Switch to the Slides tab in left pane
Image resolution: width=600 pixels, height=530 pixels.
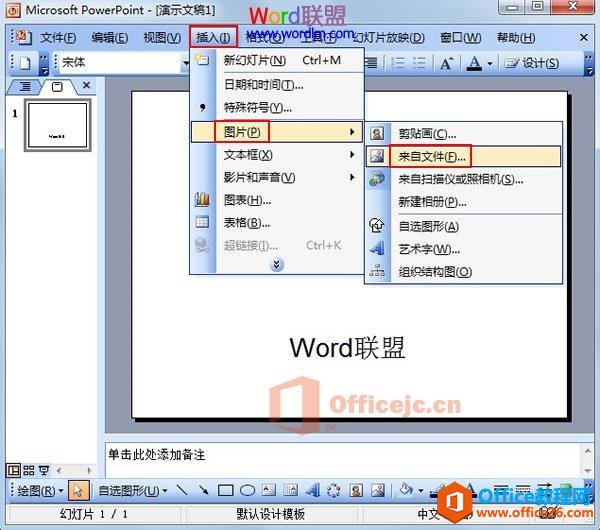tap(57, 86)
